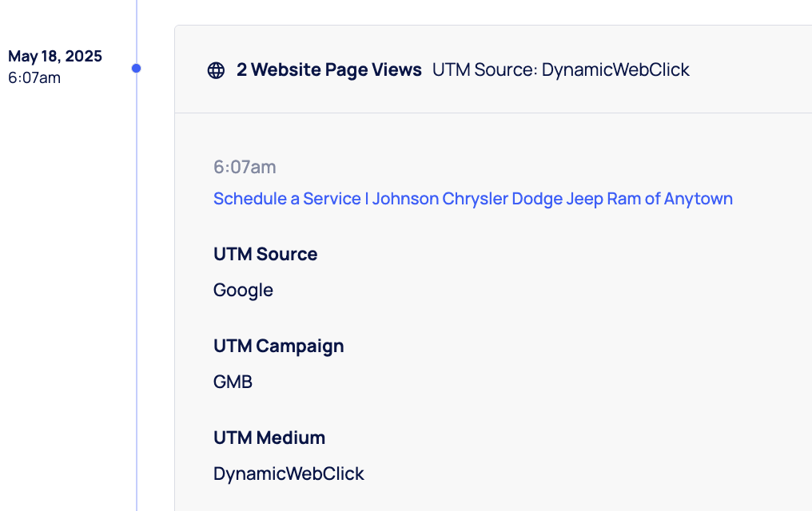Select the "2 Website Page Views" heading
The width and height of the screenshot is (812, 511).
pyautogui.click(x=328, y=70)
